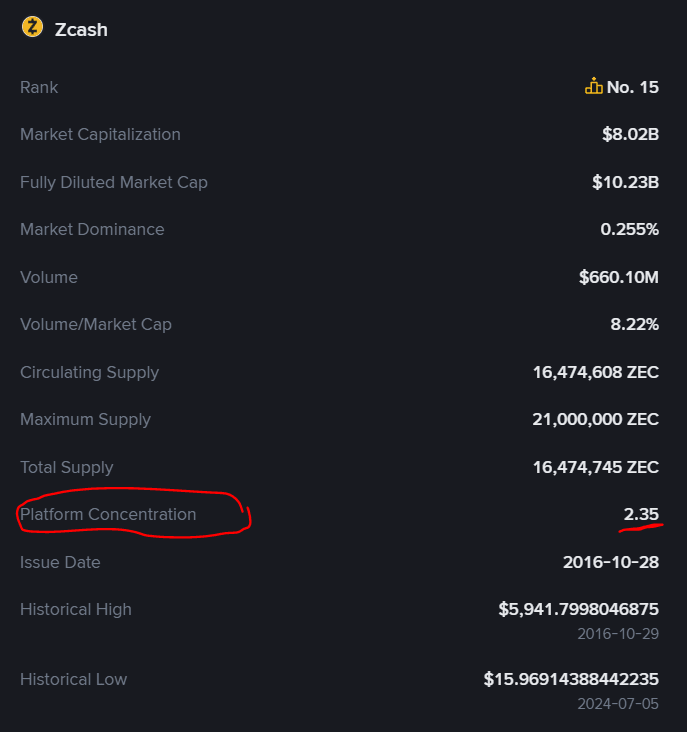This screenshot has height=732, width=687.
Task: Click the Historical High price value
Action: tap(578, 609)
